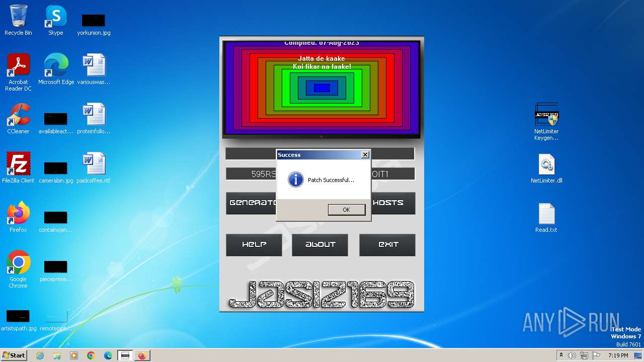Select the serial key field starting 595RS

[x=320, y=174]
